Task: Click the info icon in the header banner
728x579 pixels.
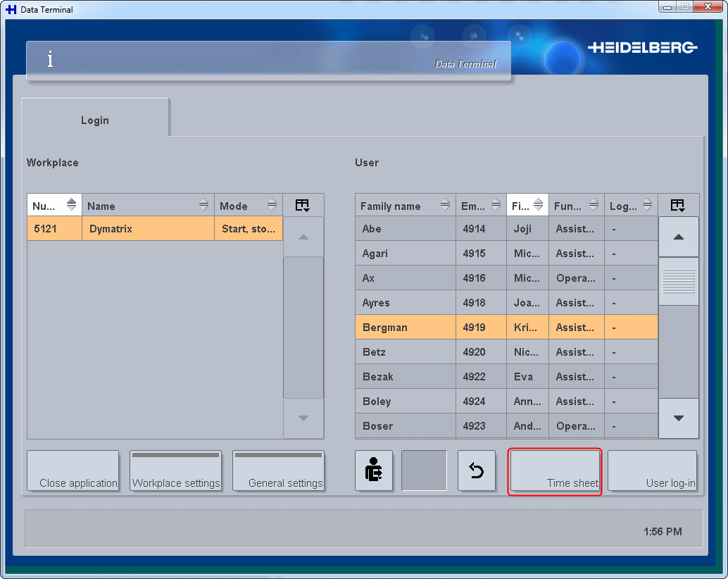Action: click(x=50, y=60)
